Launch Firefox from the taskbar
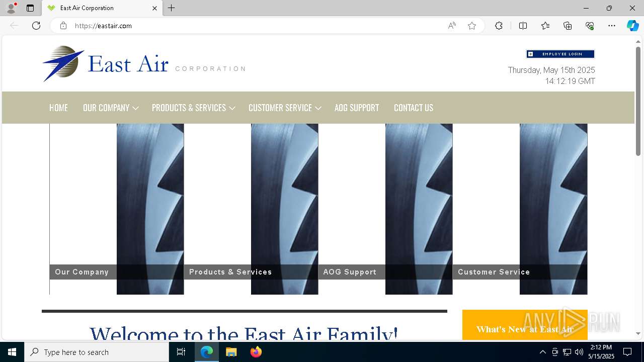 (x=256, y=352)
